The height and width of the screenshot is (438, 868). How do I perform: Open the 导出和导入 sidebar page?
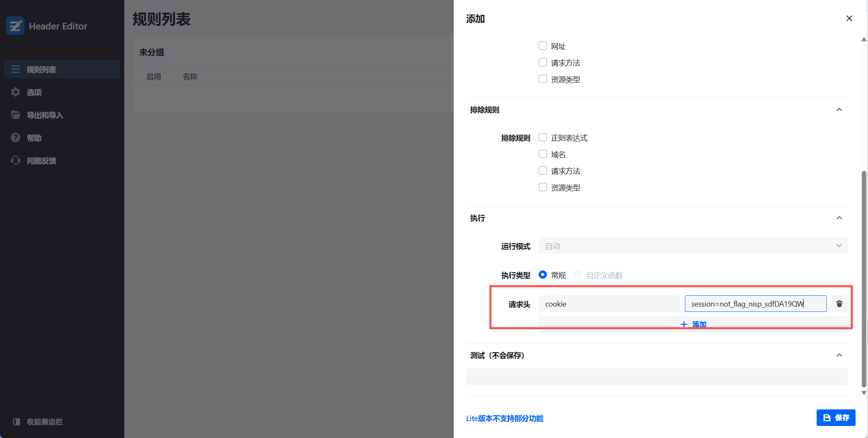coord(44,115)
